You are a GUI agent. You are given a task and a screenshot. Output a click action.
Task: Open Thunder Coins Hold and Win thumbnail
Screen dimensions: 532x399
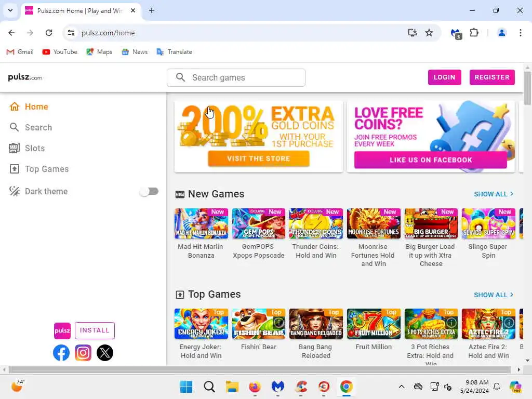point(316,223)
